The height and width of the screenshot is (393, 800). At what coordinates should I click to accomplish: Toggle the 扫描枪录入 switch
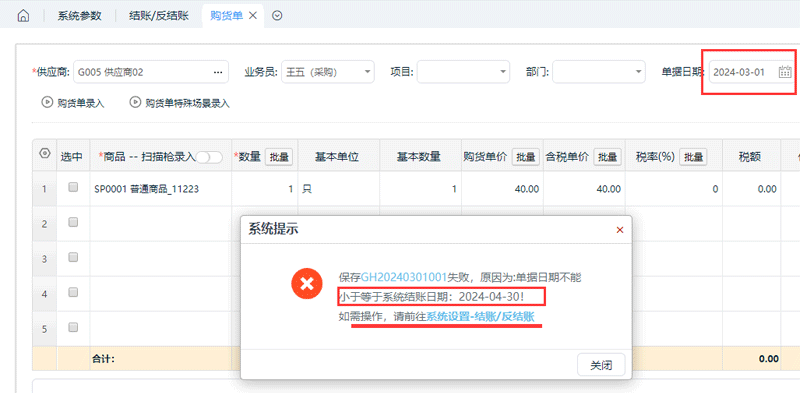(x=209, y=157)
